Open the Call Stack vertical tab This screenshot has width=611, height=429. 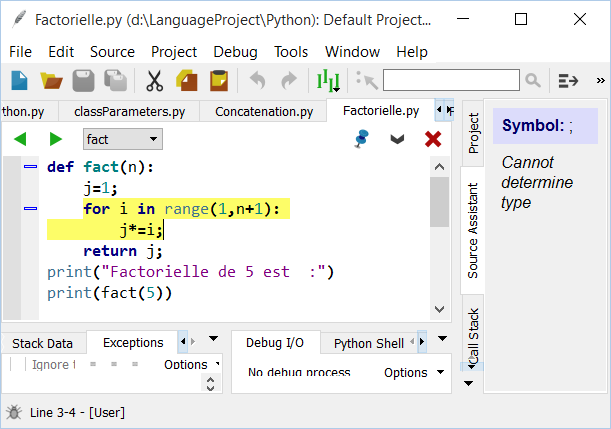[x=473, y=335]
